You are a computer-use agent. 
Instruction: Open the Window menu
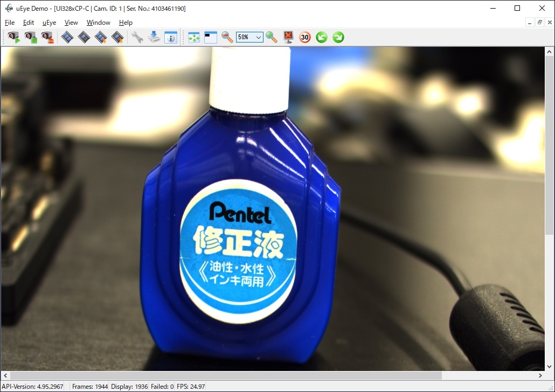pyautogui.click(x=99, y=23)
